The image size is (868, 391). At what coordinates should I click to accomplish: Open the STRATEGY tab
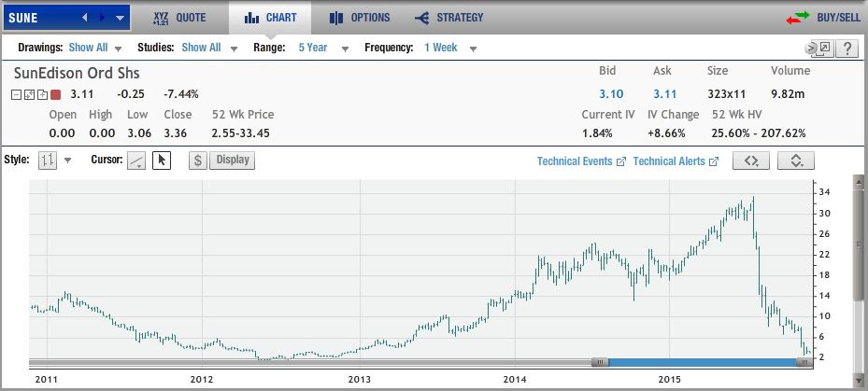[448, 18]
